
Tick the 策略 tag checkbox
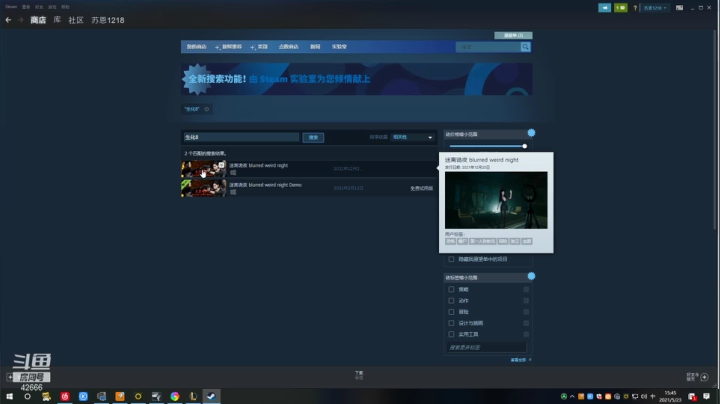tap(451, 289)
